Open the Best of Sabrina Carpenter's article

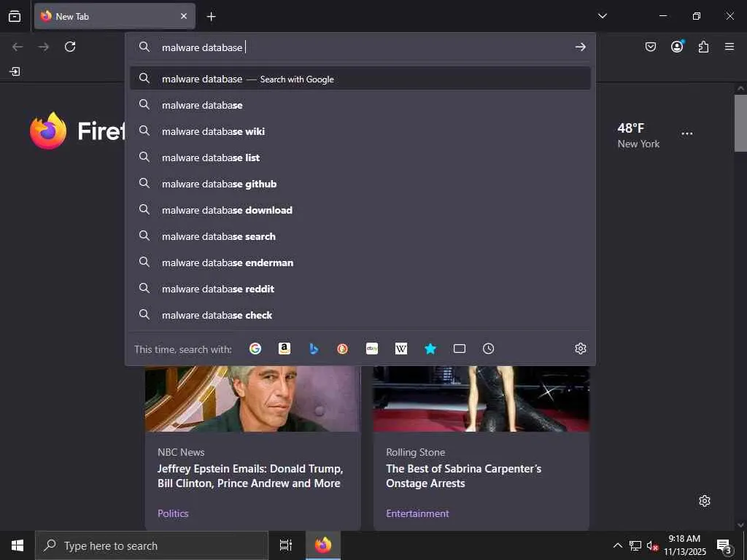463,475
